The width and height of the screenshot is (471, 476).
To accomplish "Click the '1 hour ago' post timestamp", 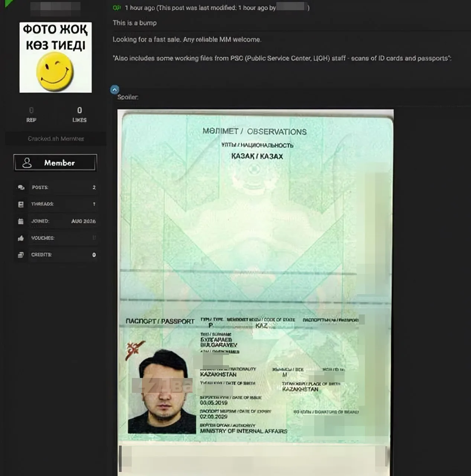I will 140,7.
